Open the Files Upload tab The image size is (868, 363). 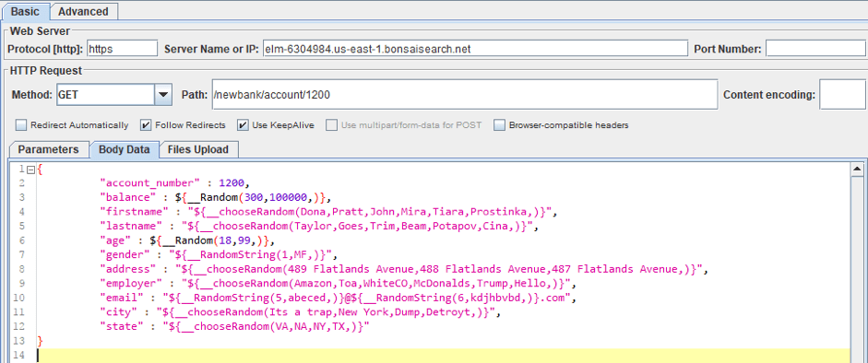pyautogui.click(x=197, y=150)
